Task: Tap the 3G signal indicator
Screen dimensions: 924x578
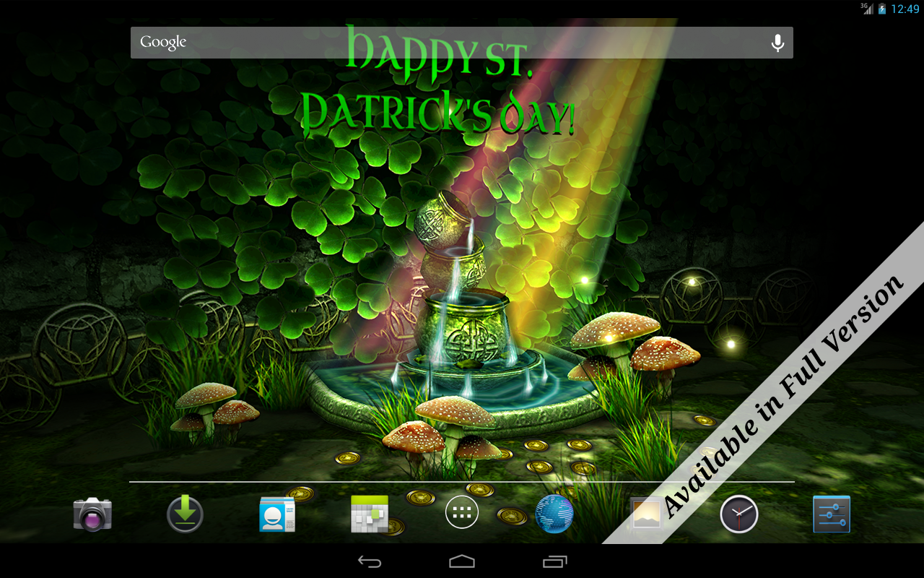Action: click(x=867, y=9)
